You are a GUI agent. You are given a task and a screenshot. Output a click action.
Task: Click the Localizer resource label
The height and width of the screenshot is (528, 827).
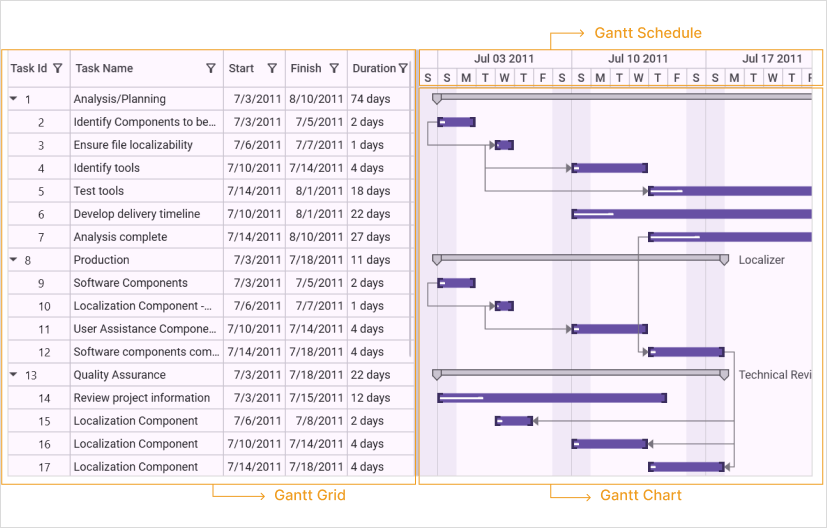point(762,260)
